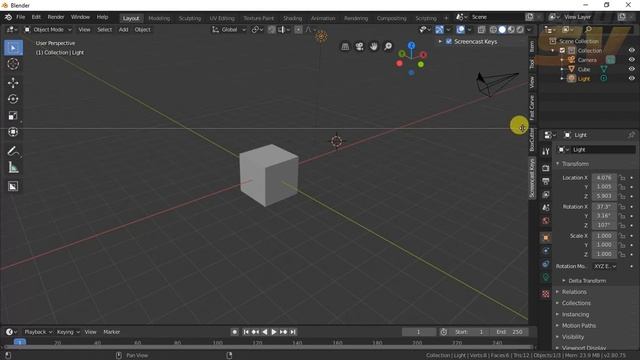640x360 pixels.
Task: Switch to rendered viewport shading
Action: tap(520, 29)
